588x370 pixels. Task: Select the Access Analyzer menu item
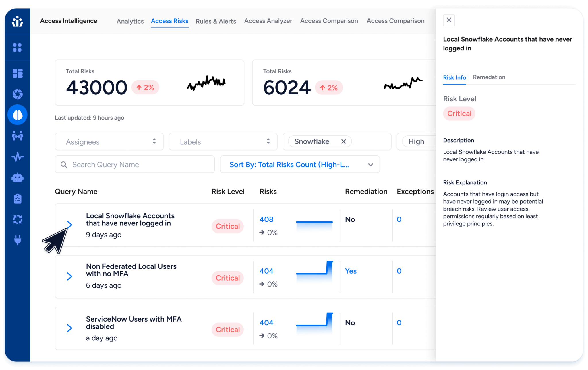coord(268,21)
